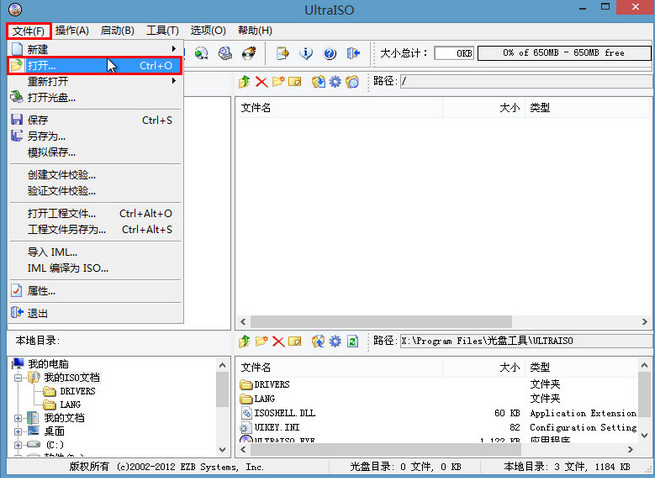Click the local tree vertical scrollbar down arrow
Image resolution: width=655 pixels, height=478 pixels.
point(223,450)
